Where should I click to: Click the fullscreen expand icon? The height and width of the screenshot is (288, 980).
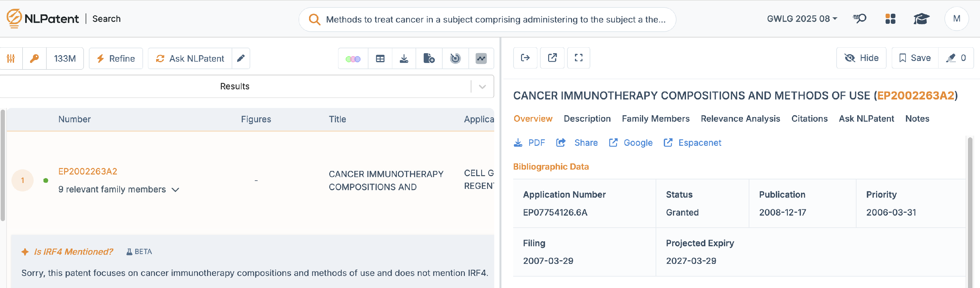578,58
